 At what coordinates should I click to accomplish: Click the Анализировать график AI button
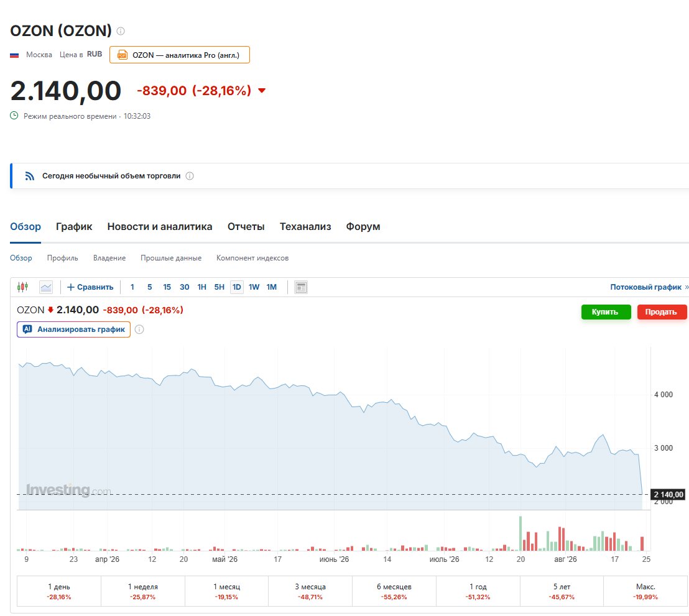tap(74, 329)
